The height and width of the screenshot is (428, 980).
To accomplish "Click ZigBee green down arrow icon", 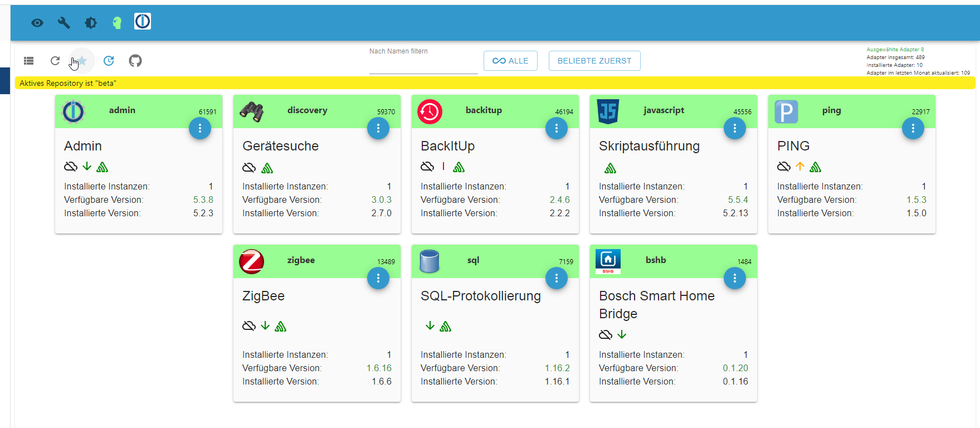I will point(265,325).
